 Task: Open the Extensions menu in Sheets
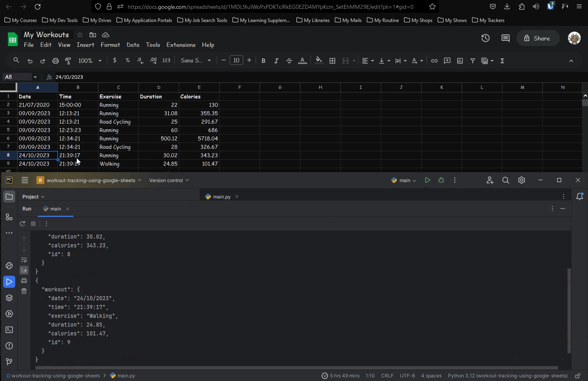coord(181,45)
